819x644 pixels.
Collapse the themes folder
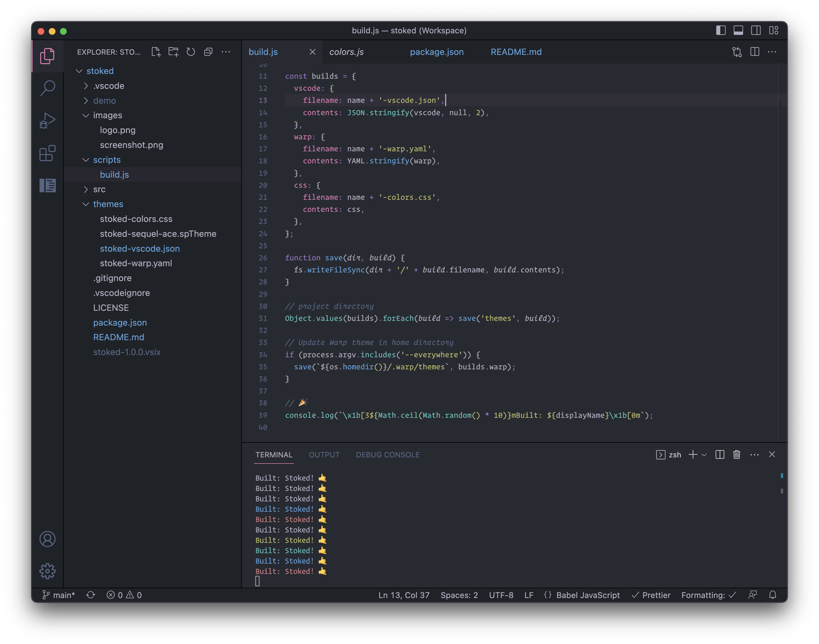point(108,204)
